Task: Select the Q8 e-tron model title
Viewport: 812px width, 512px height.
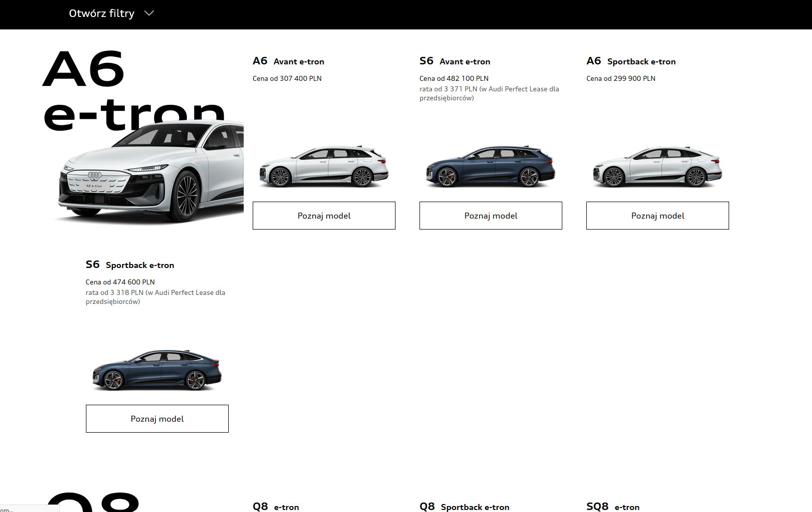Action: [x=276, y=507]
